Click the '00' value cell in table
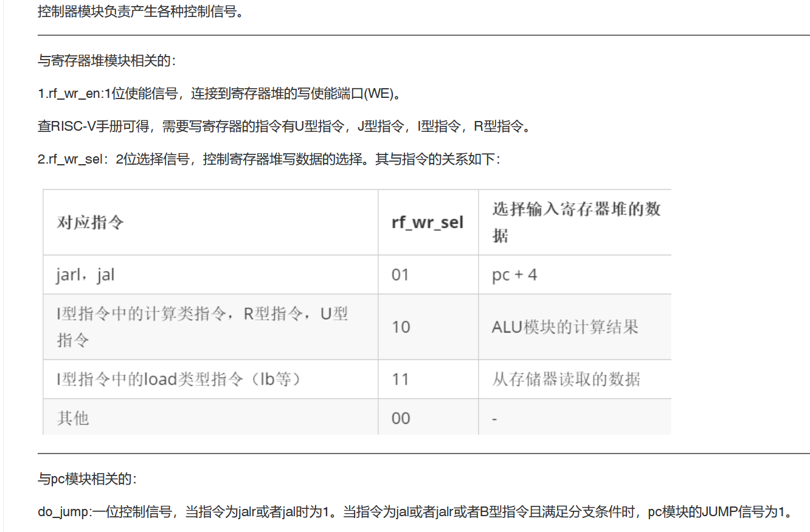The width and height of the screenshot is (810, 532). tap(401, 418)
